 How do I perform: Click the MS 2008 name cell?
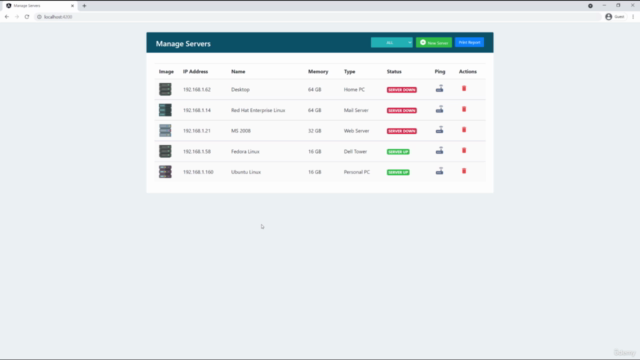point(241,131)
